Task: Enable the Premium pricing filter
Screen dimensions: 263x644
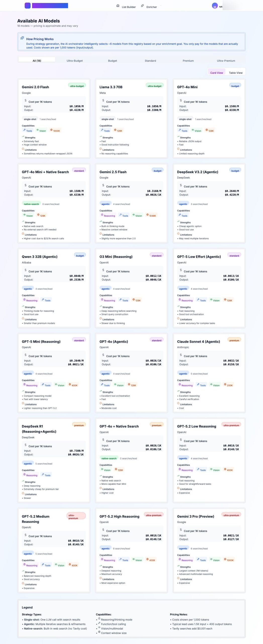Action: pos(188,61)
